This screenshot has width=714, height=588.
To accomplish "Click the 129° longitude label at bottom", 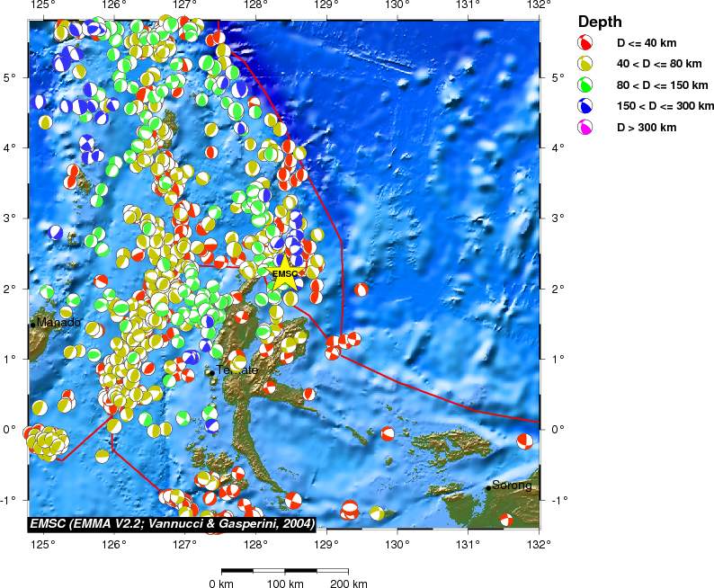I will pos(326,543).
